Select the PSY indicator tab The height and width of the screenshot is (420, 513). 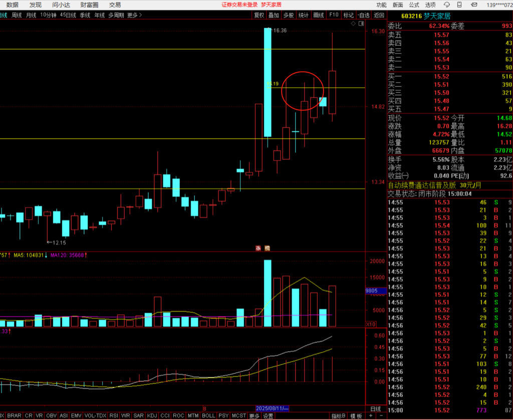click(x=223, y=416)
